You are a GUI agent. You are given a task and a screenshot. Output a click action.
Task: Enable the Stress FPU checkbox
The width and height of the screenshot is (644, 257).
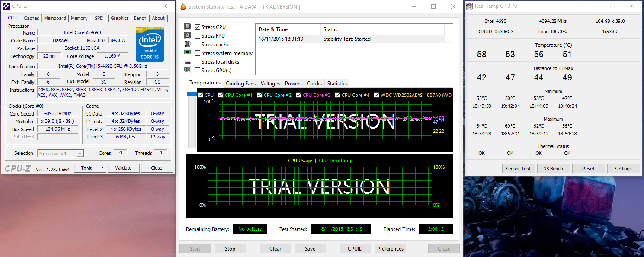point(198,35)
